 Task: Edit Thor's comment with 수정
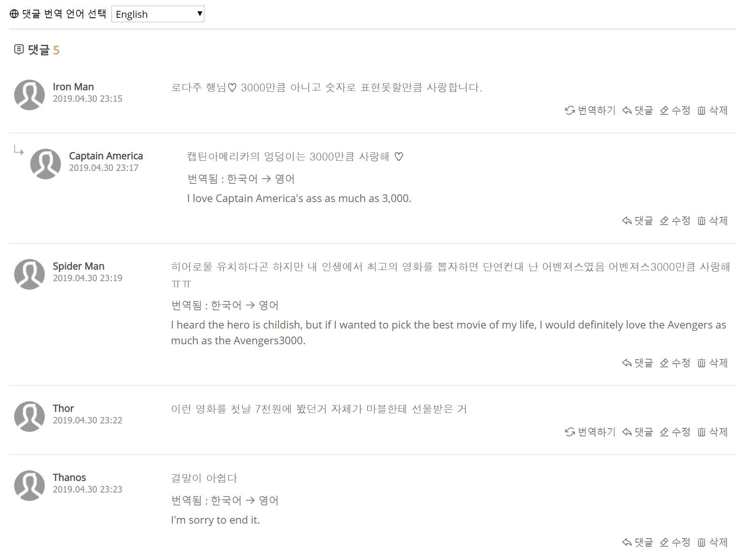point(675,432)
